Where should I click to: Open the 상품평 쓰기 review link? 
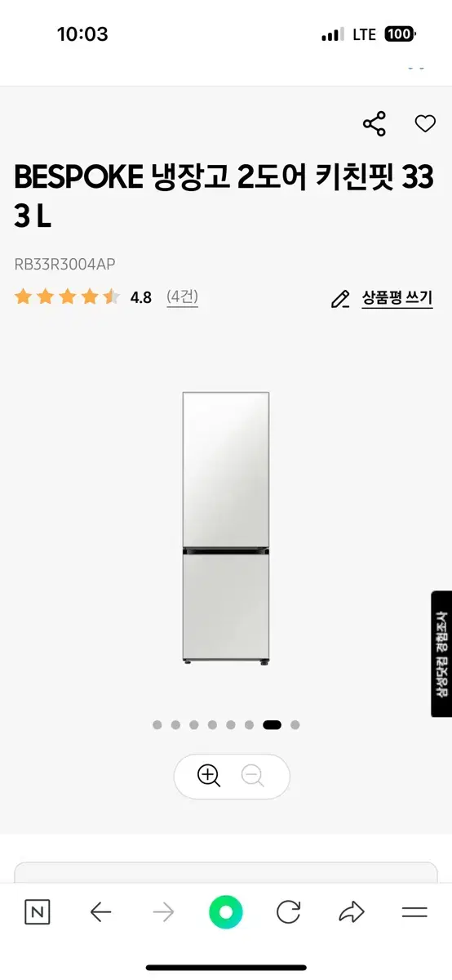[x=397, y=299]
